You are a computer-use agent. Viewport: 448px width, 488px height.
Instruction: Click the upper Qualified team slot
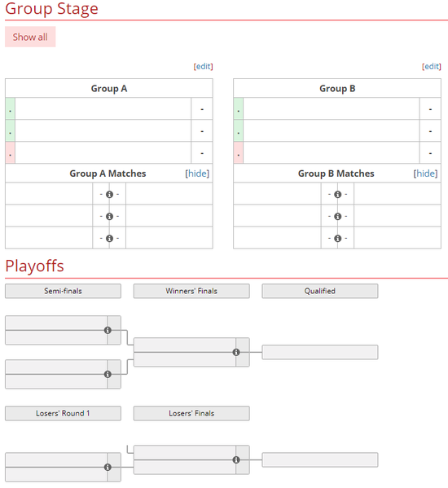(320, 352)
